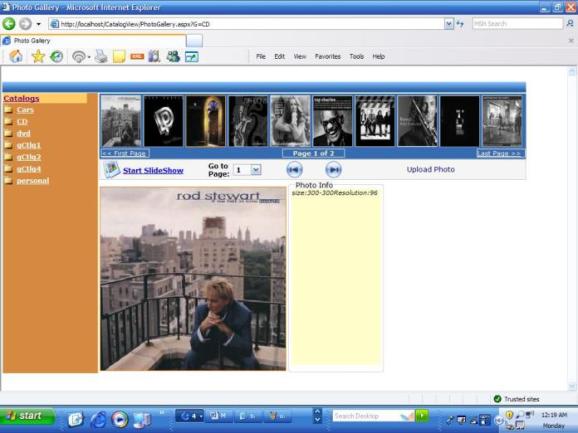Open the personal catalog
Screen dimensions: 578x433
(x=33, y=181)
